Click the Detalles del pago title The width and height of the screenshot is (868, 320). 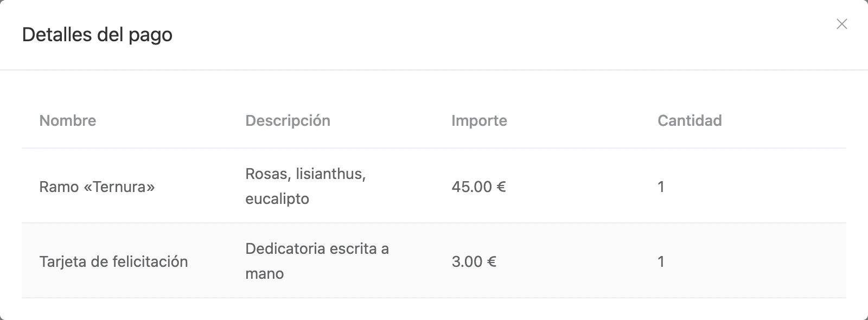(x=97, y=35)
